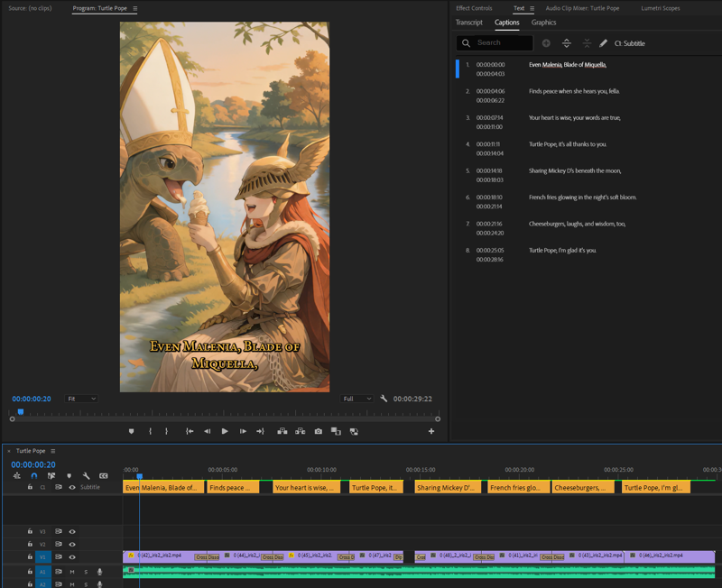Switch to the Captions tab

[507, 22]
